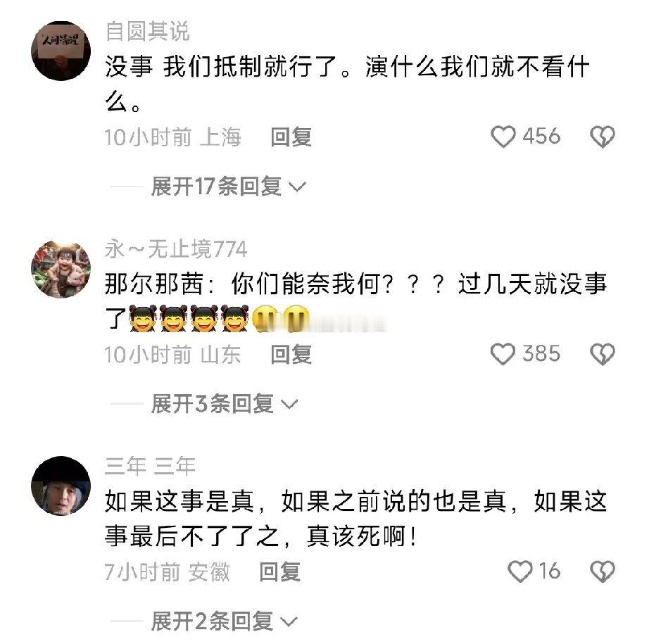This screenshot has height=644, width=649.
Task: Expand 展开3条回复 replies
Action: 225,403
